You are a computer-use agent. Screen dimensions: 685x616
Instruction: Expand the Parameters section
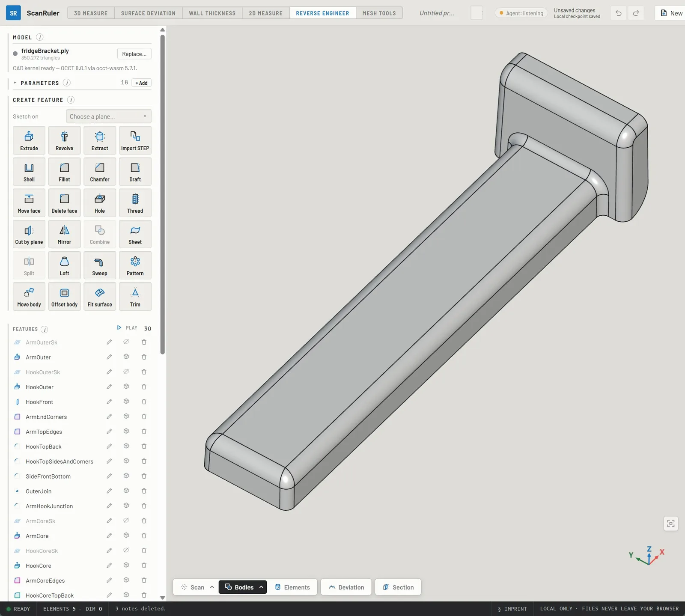pyautogui.click(x=15, y=83)
